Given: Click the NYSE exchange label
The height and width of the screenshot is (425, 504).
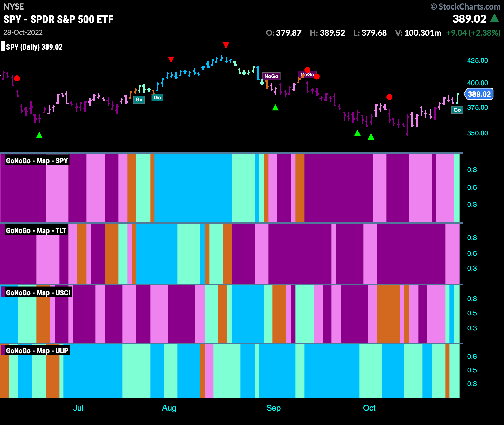Looking at the screenshot, I should (x=14, y=6).
